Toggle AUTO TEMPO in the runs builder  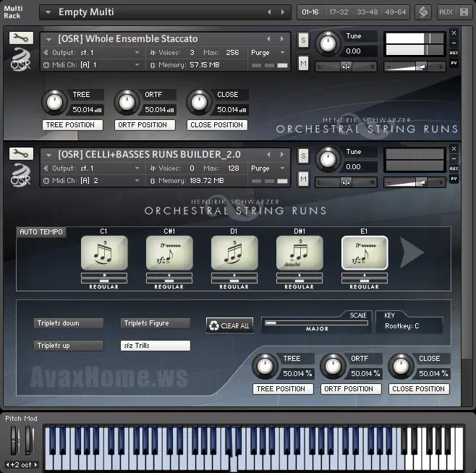pyautogui.click(x=41, y=232)
